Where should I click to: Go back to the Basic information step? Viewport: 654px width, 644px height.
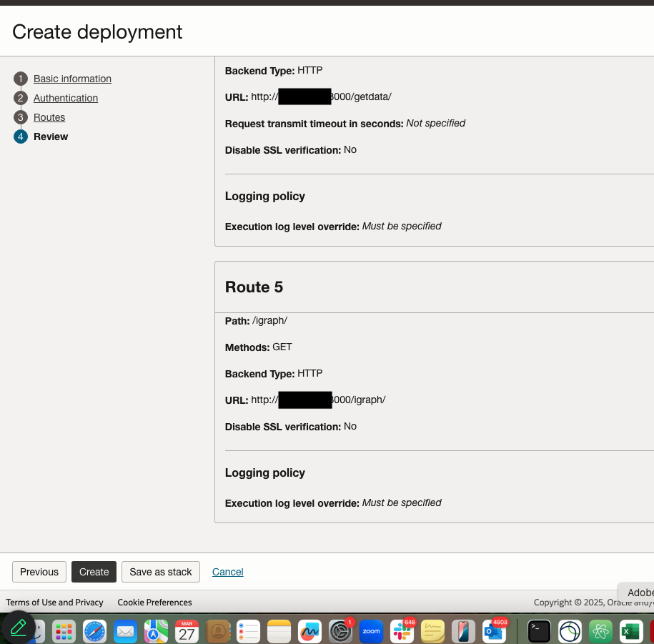click(72, 79)
